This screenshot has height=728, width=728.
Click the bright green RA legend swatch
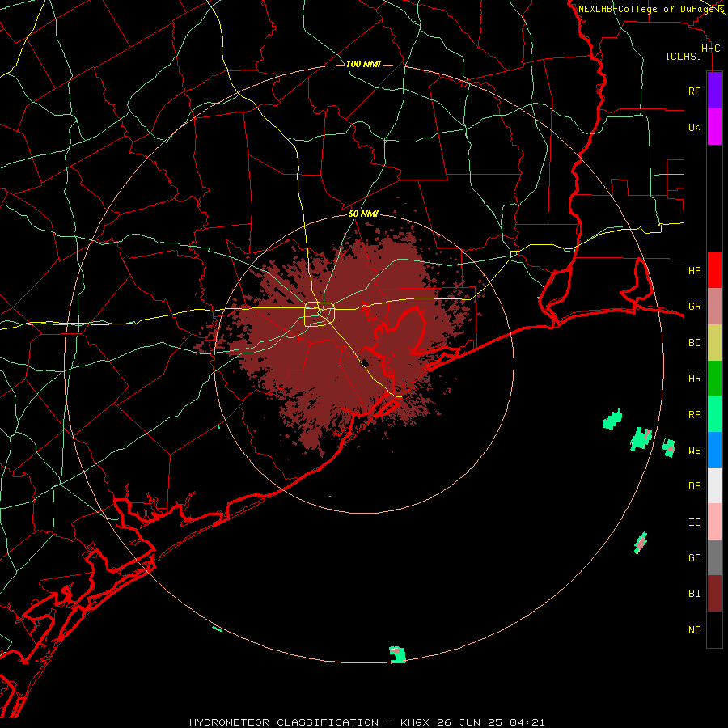click(x=714, y=414)
